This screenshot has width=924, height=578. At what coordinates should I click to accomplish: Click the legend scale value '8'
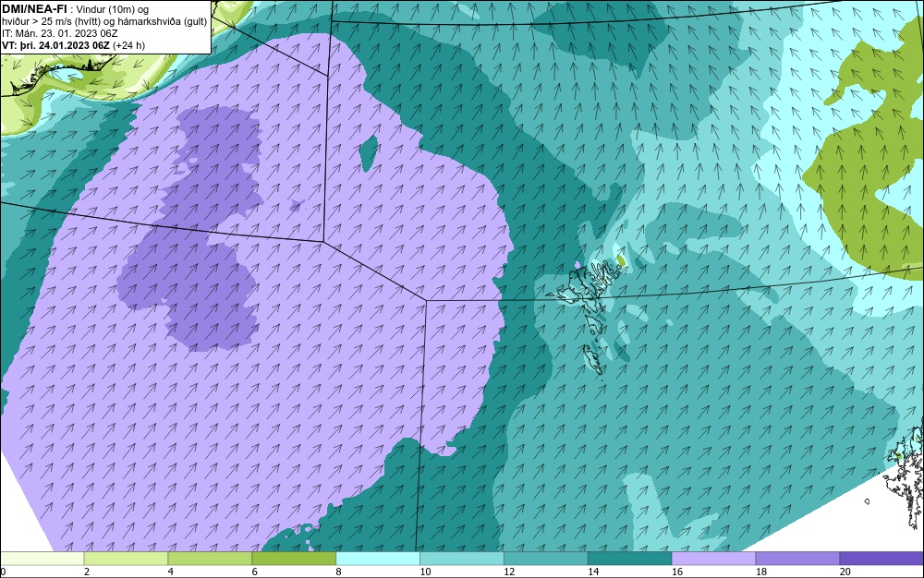339,572
